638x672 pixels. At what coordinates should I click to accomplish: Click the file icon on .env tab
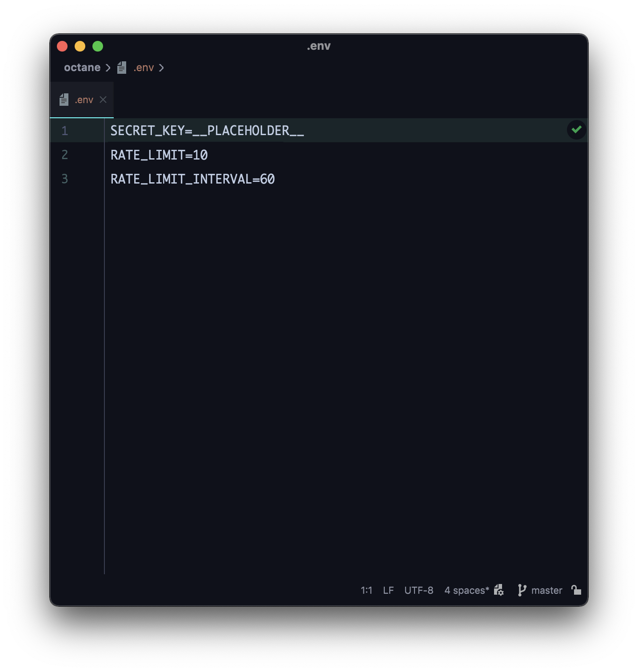pos(64,100)
